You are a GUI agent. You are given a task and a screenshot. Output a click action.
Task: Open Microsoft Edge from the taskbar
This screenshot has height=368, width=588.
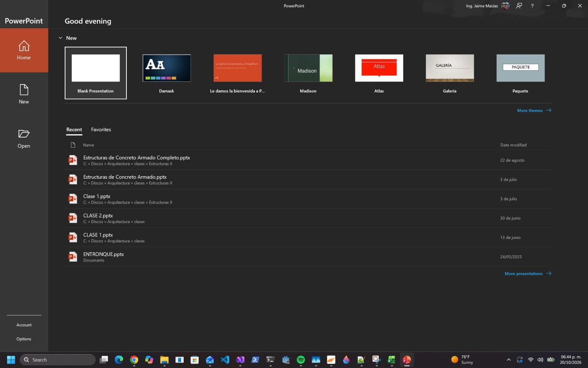coord(119,360)
